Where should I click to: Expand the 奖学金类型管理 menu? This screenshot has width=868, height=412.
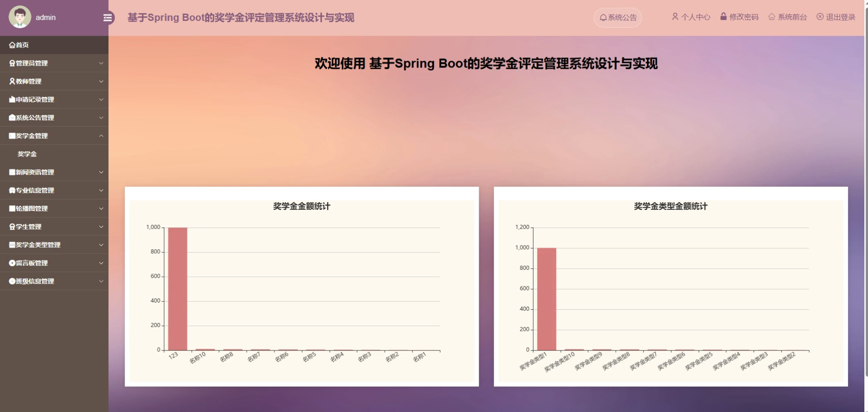point(54,245)
